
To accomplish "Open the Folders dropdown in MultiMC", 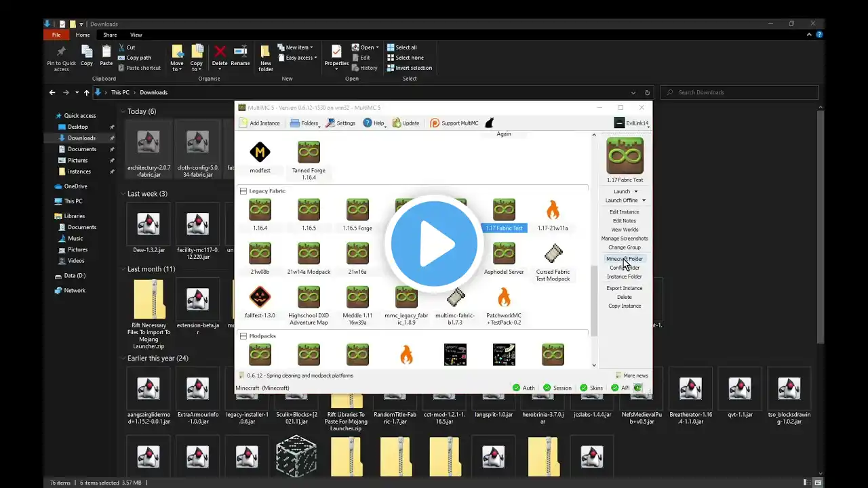I will coord(304,123).
